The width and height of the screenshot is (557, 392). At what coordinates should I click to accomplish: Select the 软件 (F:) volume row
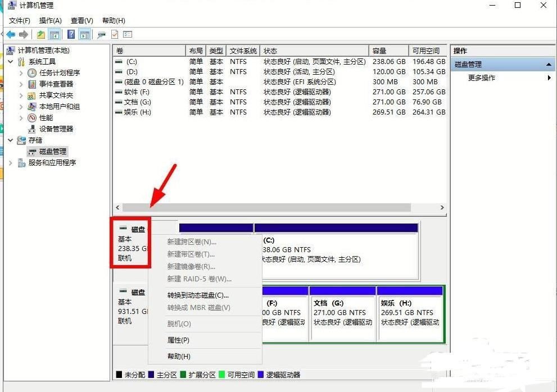(x=280, y=92)
